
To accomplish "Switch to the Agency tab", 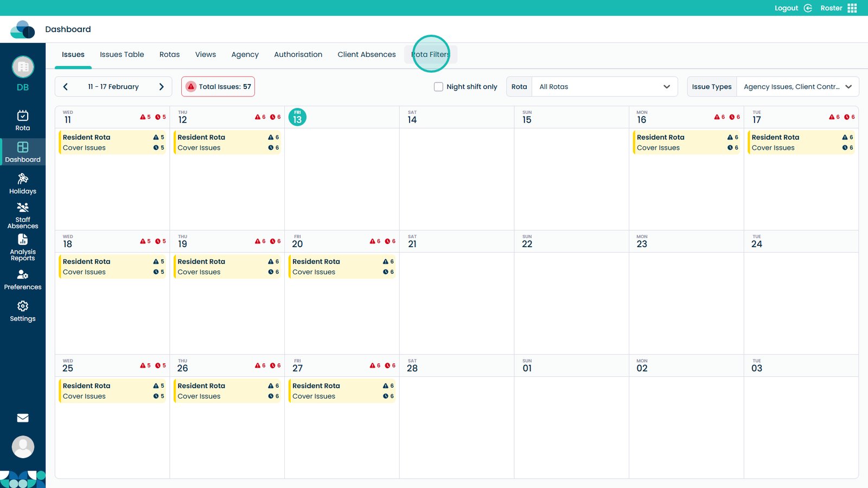I will (x=245, y=55).
